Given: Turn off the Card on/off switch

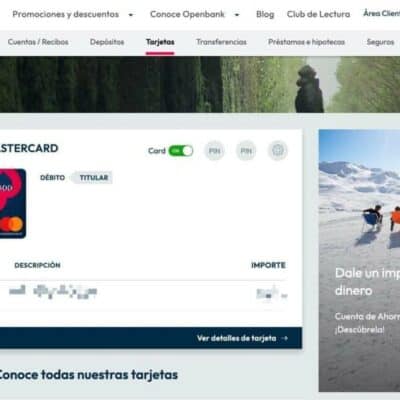Looking at the screenshot, I should (180, 151).
